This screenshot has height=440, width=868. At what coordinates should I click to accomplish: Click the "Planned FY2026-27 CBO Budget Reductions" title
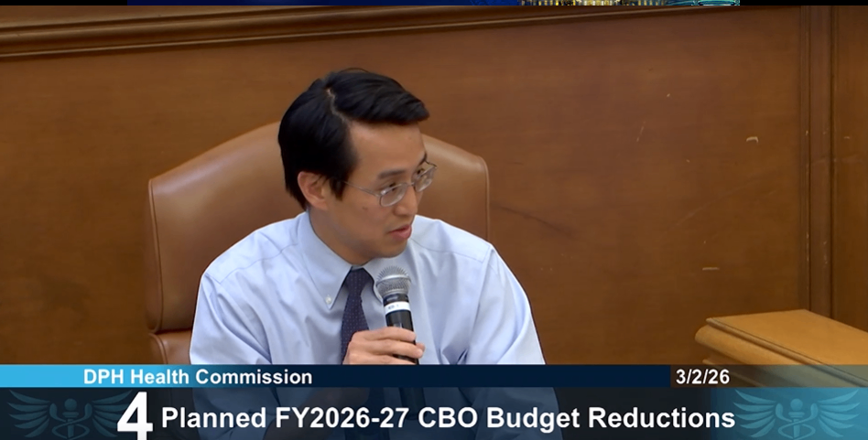pos(448,418)
